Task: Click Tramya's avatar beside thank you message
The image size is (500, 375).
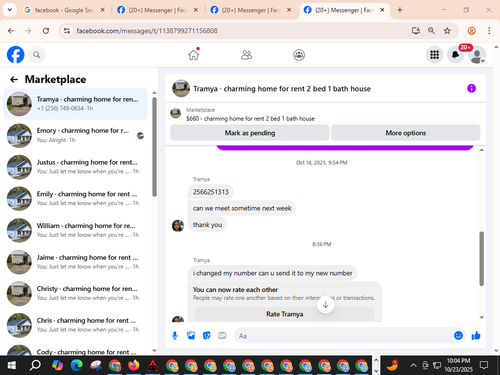Action: 178,226
